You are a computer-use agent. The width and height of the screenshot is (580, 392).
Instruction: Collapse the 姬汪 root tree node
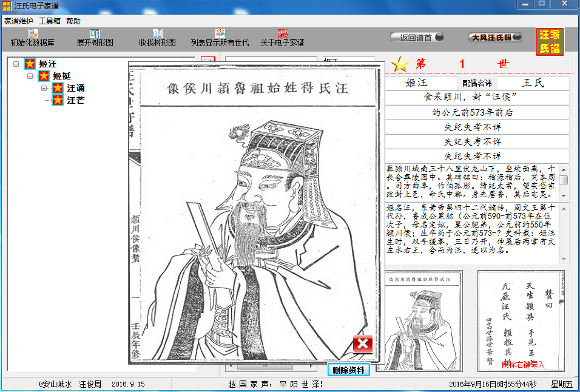(x=16, y=64)
